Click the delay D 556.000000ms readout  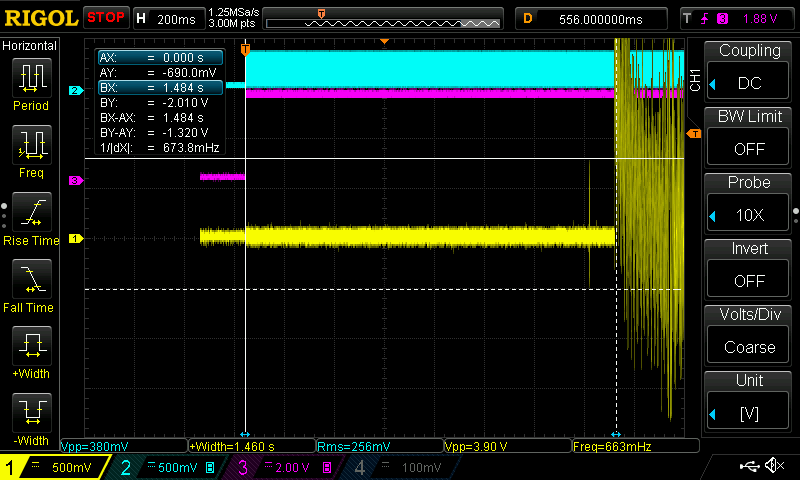point(591,19)
